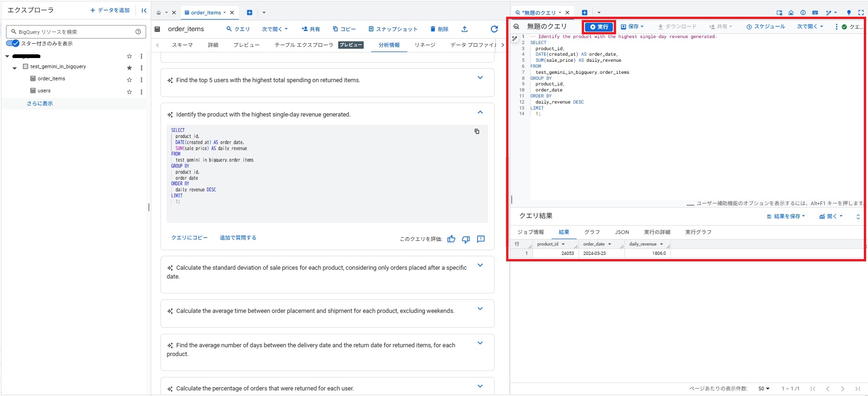Click the Run query (実行) button

(599, 27)
